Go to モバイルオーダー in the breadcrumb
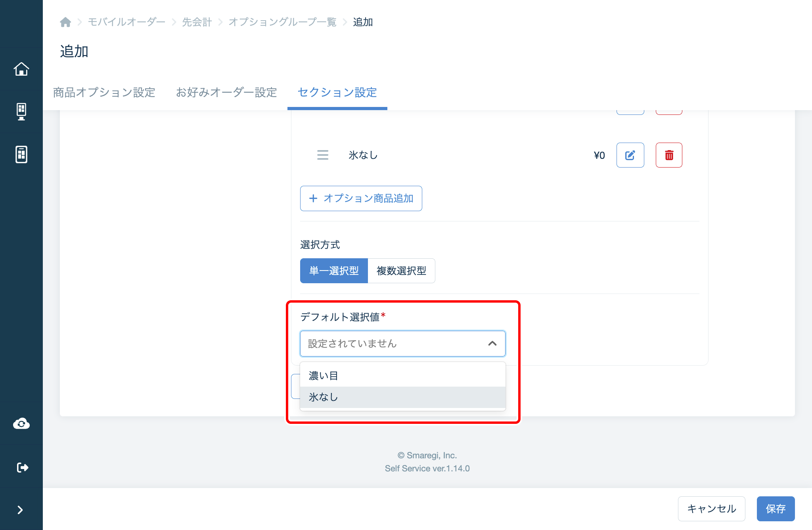 pos(126,22)
